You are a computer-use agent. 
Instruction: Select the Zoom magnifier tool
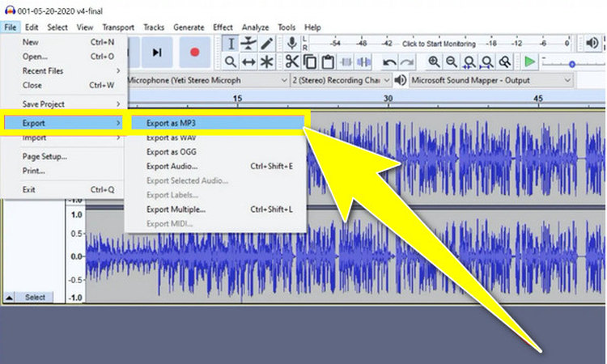coord(231,61)
